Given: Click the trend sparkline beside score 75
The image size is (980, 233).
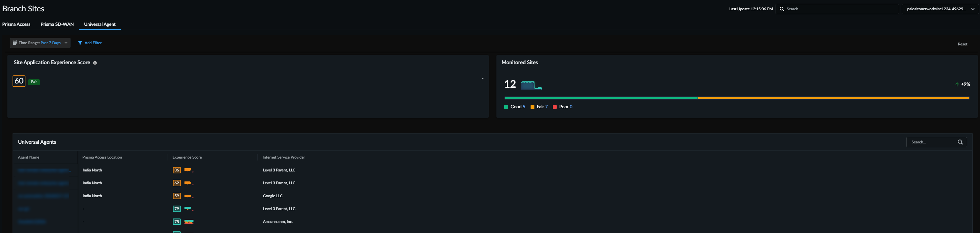Looking at the screenshot, I should tap(189, 222).
